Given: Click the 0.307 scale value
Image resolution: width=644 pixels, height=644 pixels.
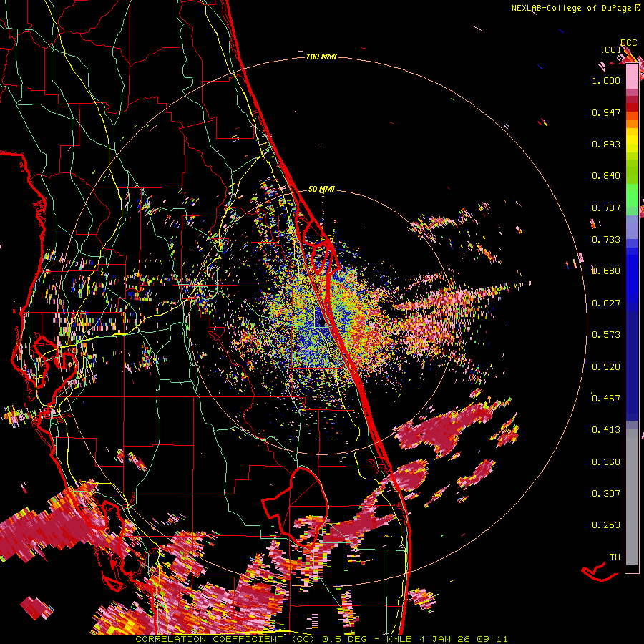Looking at the screenshot, I should tap(606, 494).
